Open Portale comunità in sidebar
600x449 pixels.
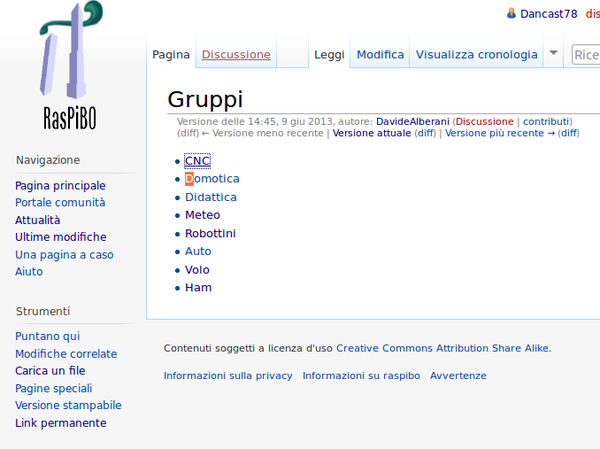60,202
